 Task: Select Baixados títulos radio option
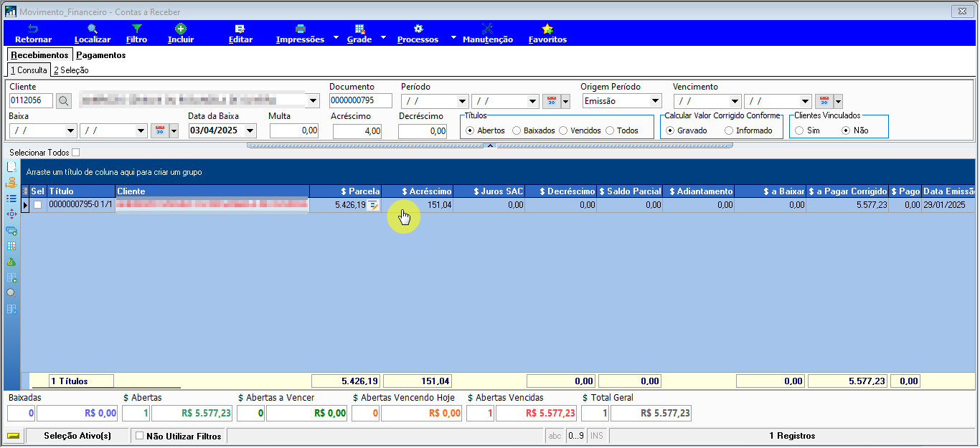click(x=517, y=130)
